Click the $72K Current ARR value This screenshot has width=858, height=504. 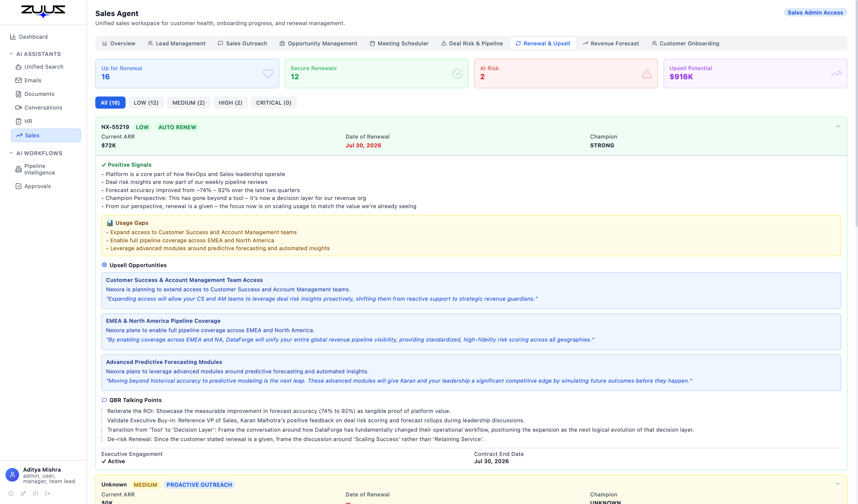coord(109,146)
